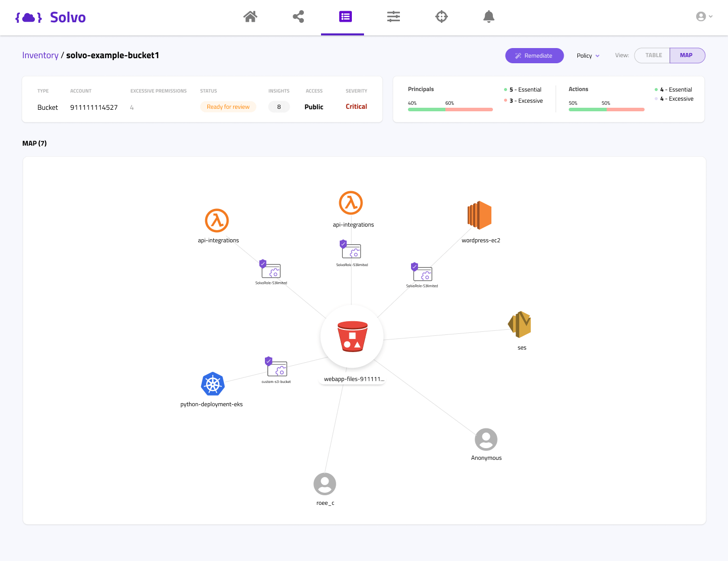The image size is (728, 561).
Task: Expand details on the Anonymous principal node
Action: tap(486, 439)
